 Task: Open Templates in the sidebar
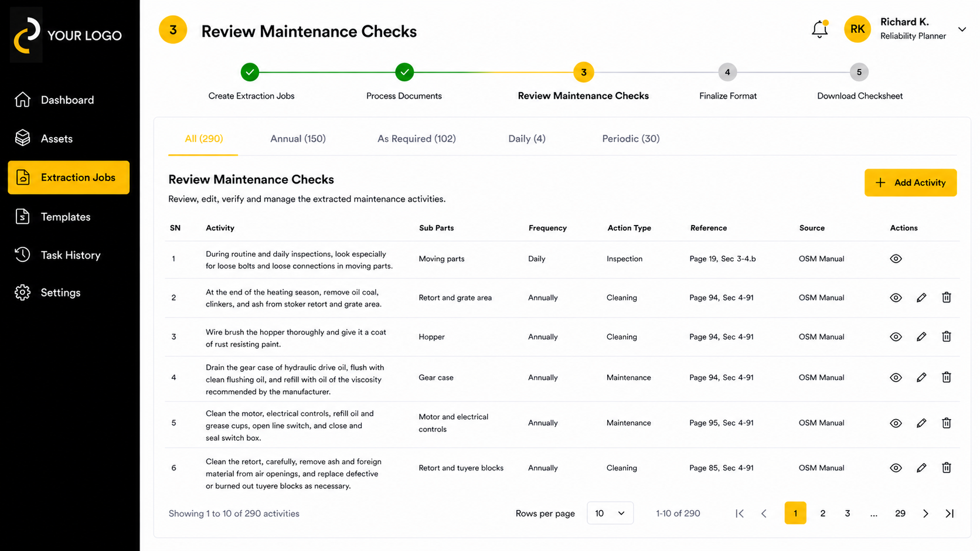pos(65,217)
